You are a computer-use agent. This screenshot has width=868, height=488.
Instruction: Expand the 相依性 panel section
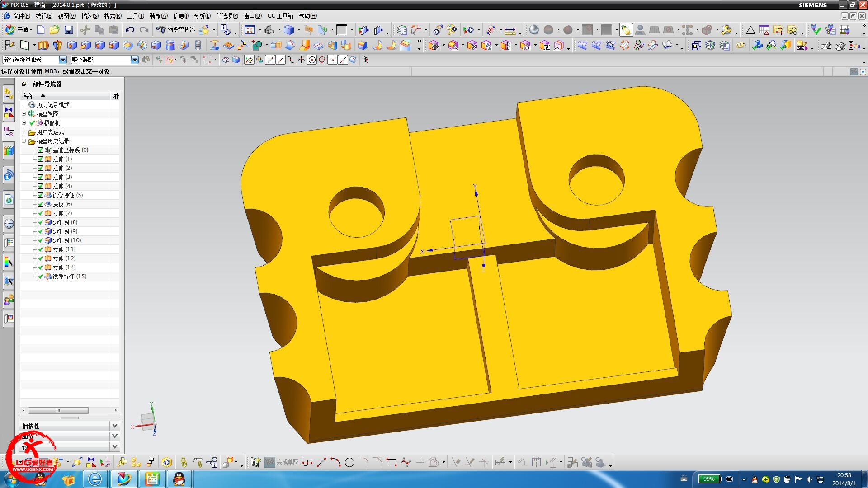(115, 426)
